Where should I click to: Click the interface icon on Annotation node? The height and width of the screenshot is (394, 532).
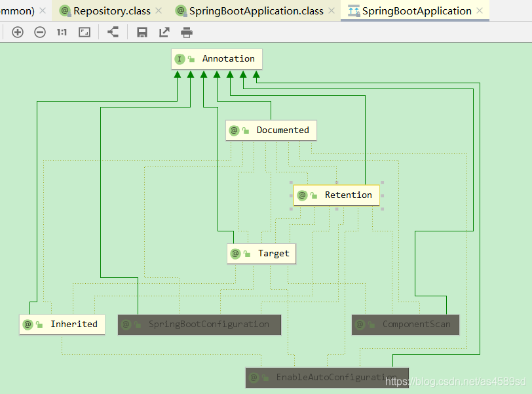pos(180,59)
